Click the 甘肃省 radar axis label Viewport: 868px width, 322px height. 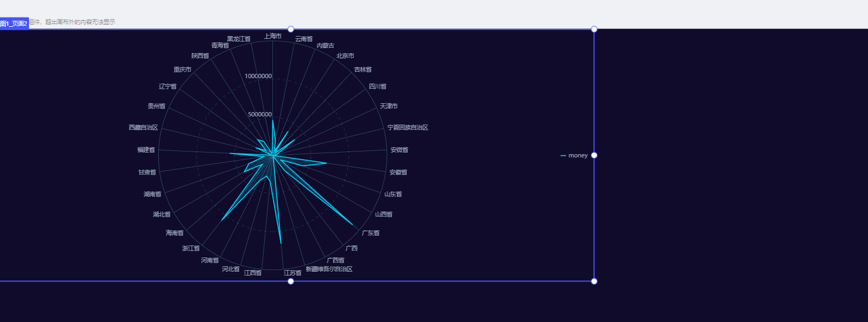[x=147, y=172]
